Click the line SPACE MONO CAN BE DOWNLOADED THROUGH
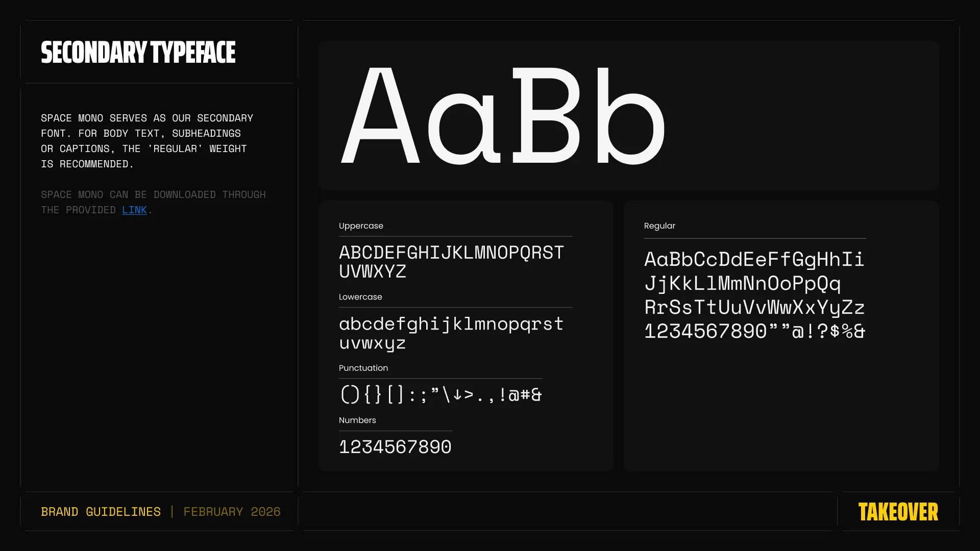 coord(153,194)
